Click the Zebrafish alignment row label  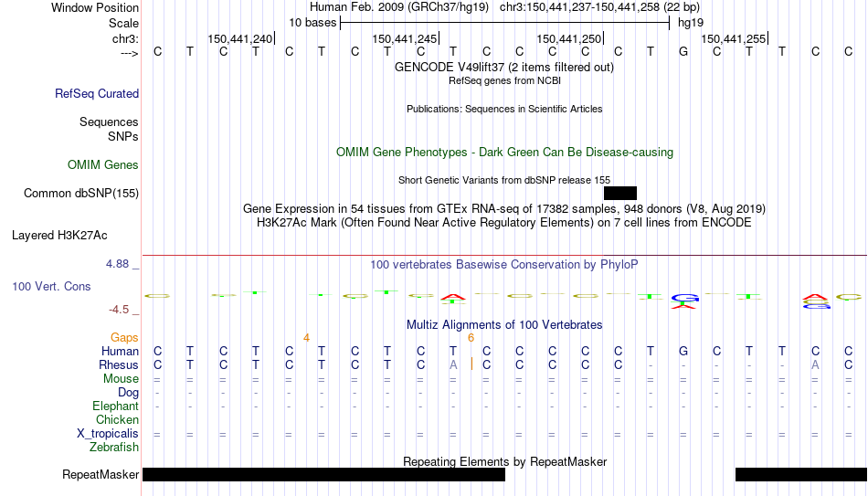[x=114, y=448]
